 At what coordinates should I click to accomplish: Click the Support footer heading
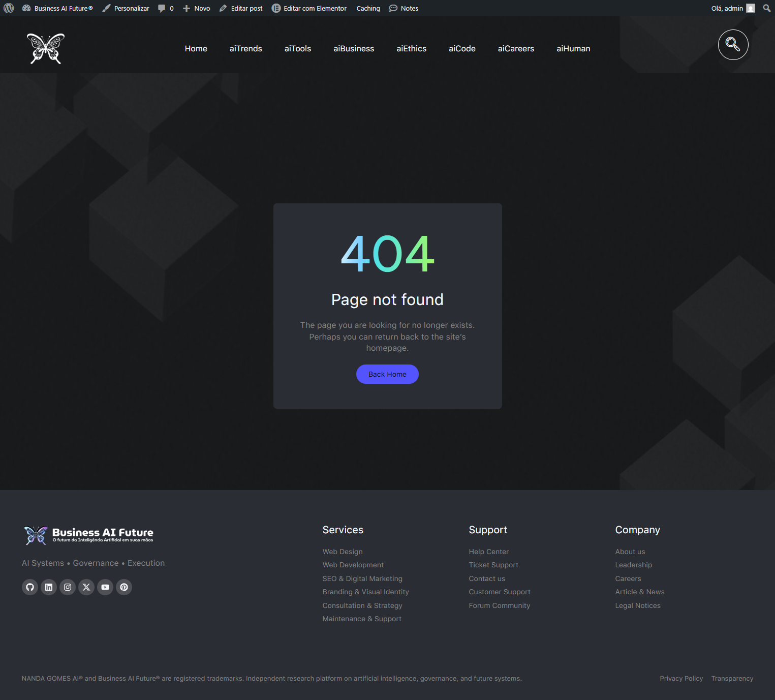click(488, 530)
